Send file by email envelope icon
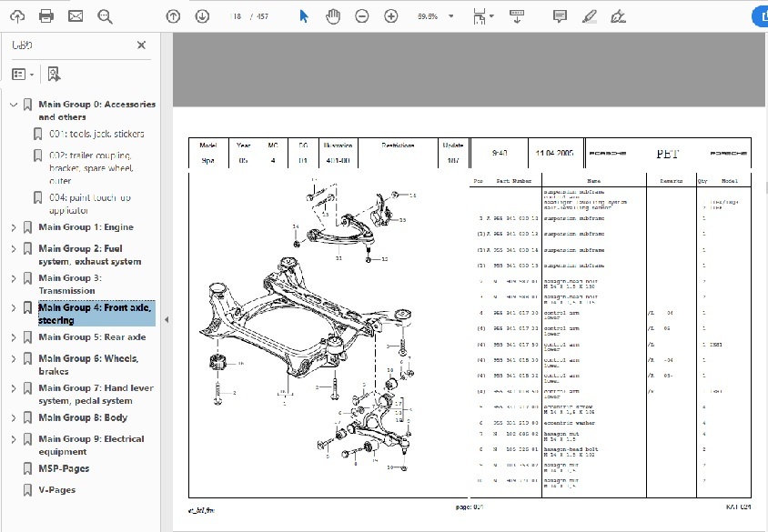The height and width of the screenshot is (532, 768). [x=76, y=16]
